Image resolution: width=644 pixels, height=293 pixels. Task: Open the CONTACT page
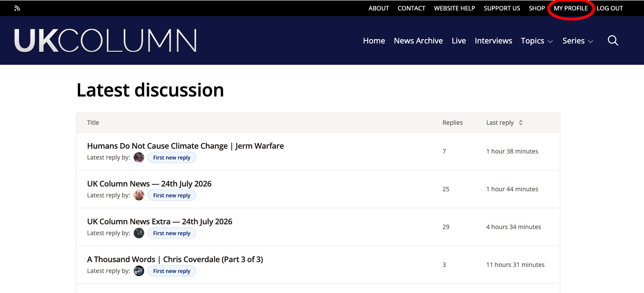411,8
